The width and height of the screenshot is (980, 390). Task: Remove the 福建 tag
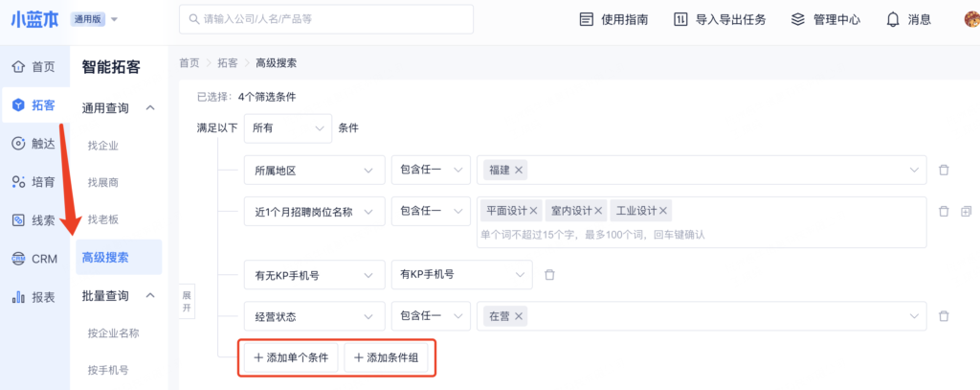coord(520,170)
